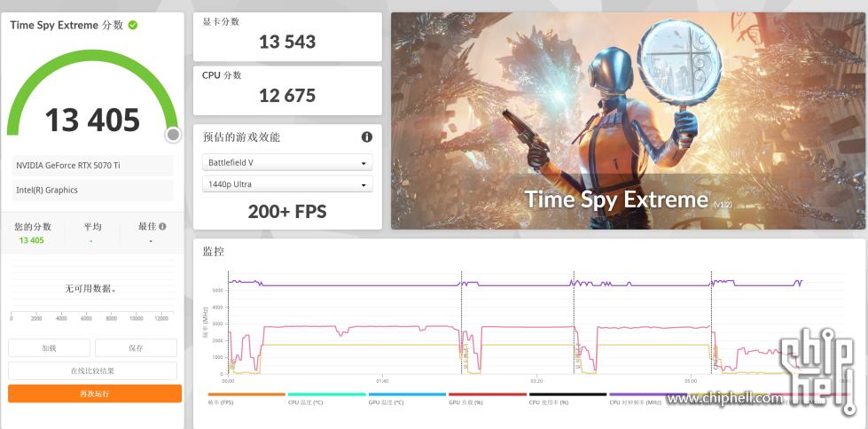Click the 03:20 time marker on chart axis

point(536,381)
